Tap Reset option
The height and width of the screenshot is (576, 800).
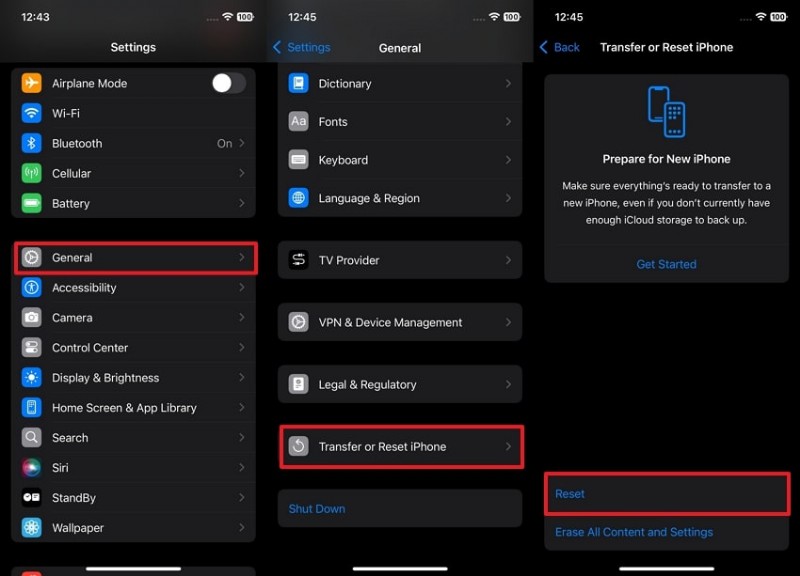coord(667,493)
